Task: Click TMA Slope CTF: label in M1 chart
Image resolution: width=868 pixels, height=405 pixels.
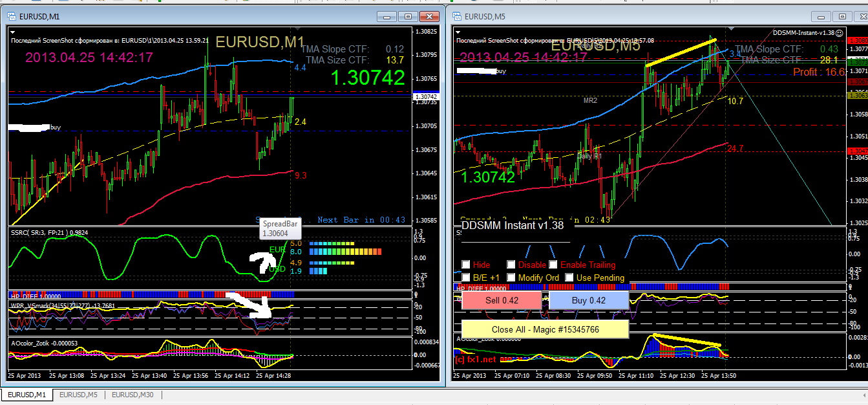Action: (335, 49)
